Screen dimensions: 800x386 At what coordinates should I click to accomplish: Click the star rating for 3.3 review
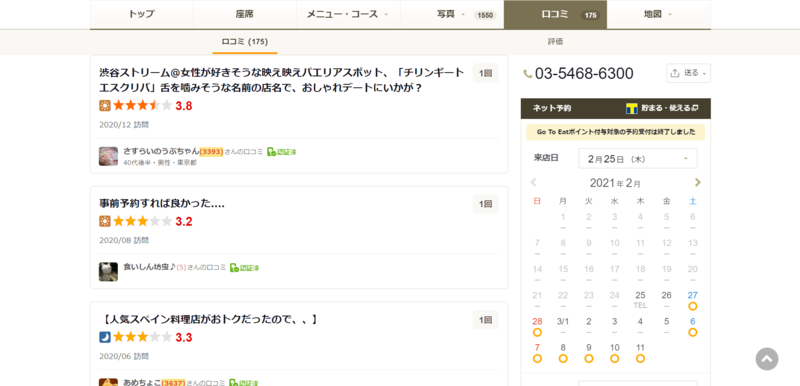click(142, 337)
